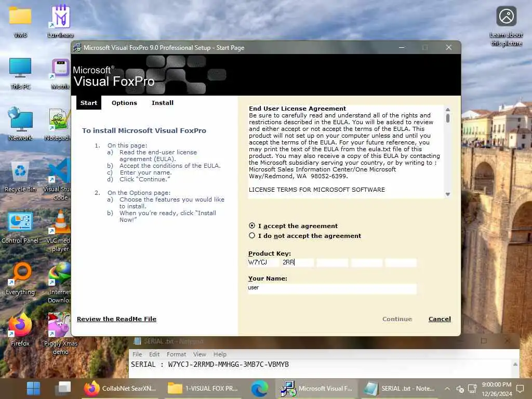Click the EULA scrollbar thumb
The image size is (532, 399).
click(447, 118)
